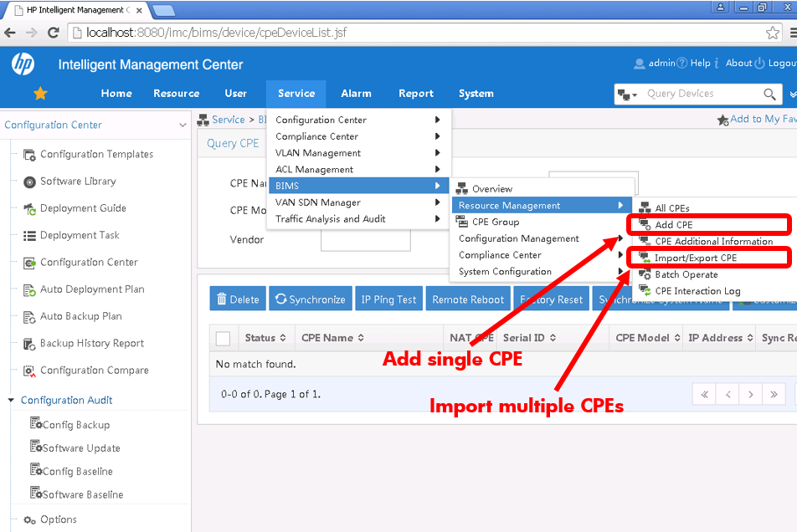Viewport: 797px width, 532px height.
Task: Open the BIMS menu entry
Action: [357, 186]
